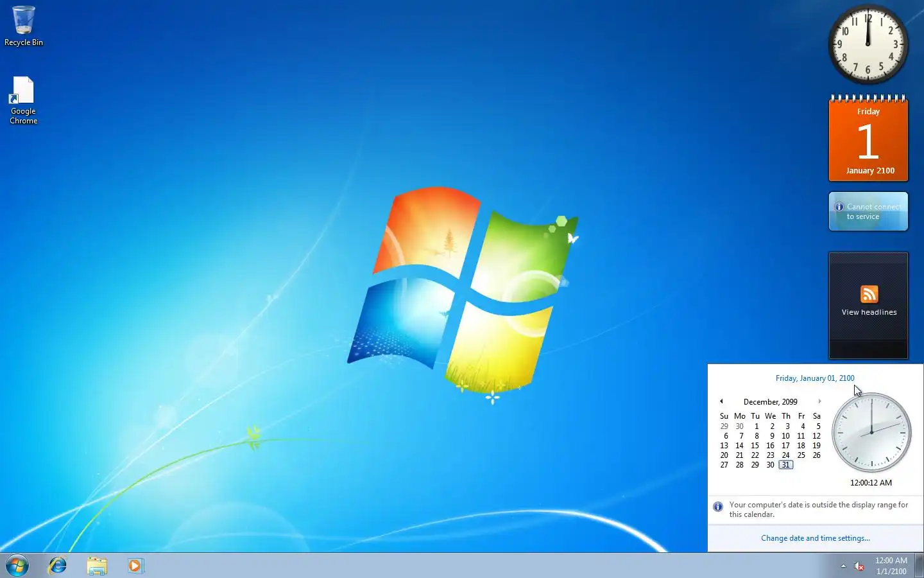924x578 pixels.
Task: Select December 19 in the calendar
Action: [x=816, y=446]
